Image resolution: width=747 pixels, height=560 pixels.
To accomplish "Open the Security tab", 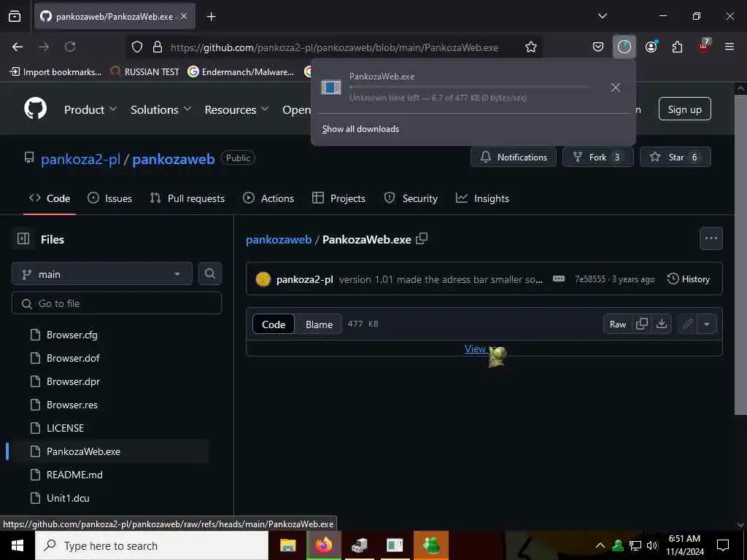I will tap(411, 198).
